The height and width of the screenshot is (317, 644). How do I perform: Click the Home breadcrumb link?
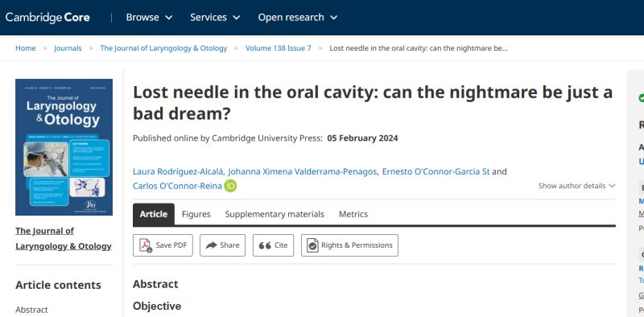tap(26, 48)
